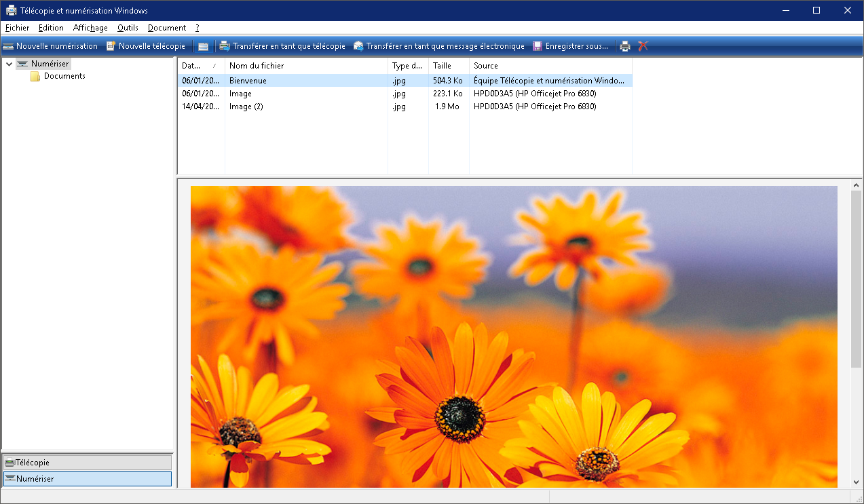Collapse the Numériser tree node
Image resolution: width=864 pixels, height=504 pixels.
coord(9,64)
